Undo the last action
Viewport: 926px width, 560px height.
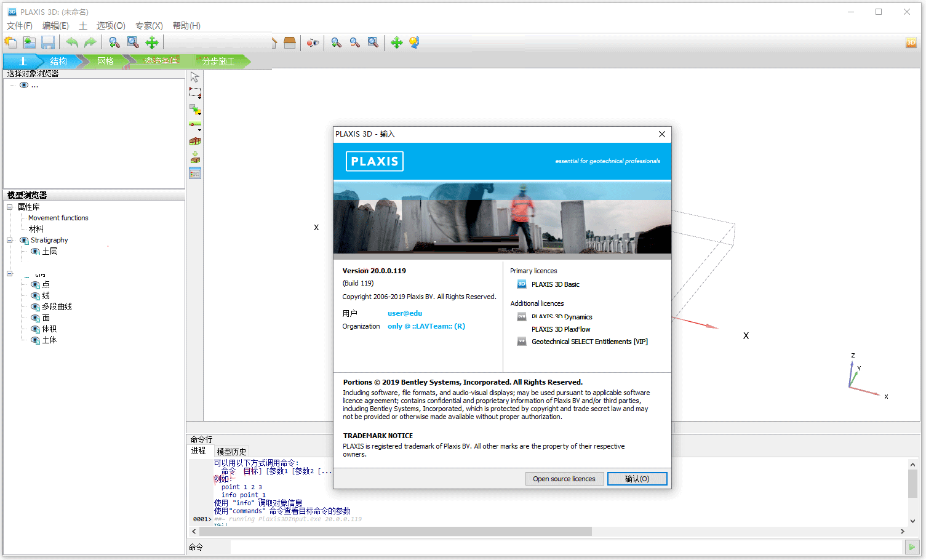(71, 42)
